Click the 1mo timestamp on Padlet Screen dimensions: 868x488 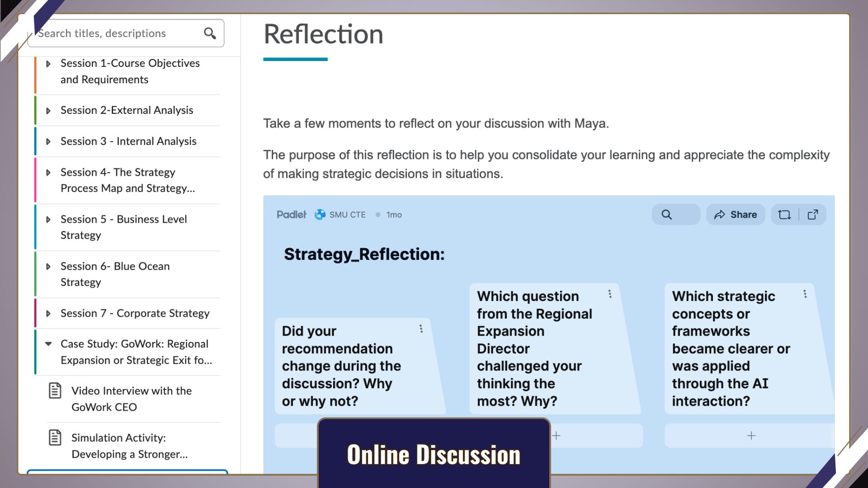tap(394, 215)
